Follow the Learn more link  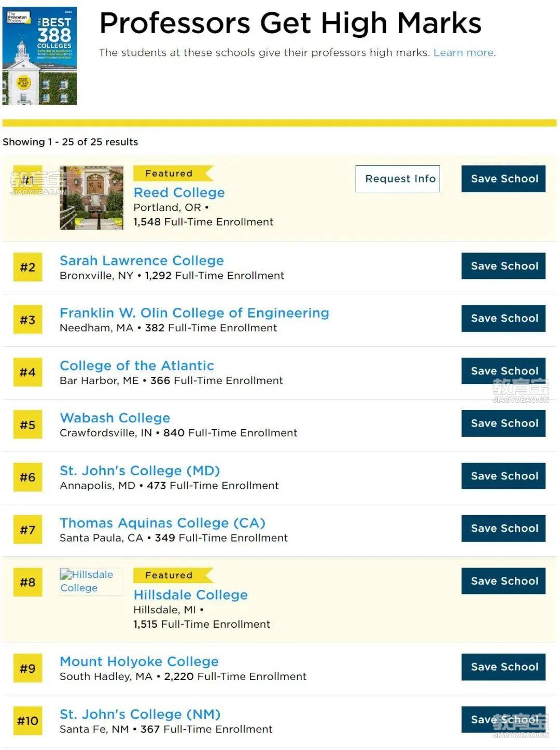point(464,53)
